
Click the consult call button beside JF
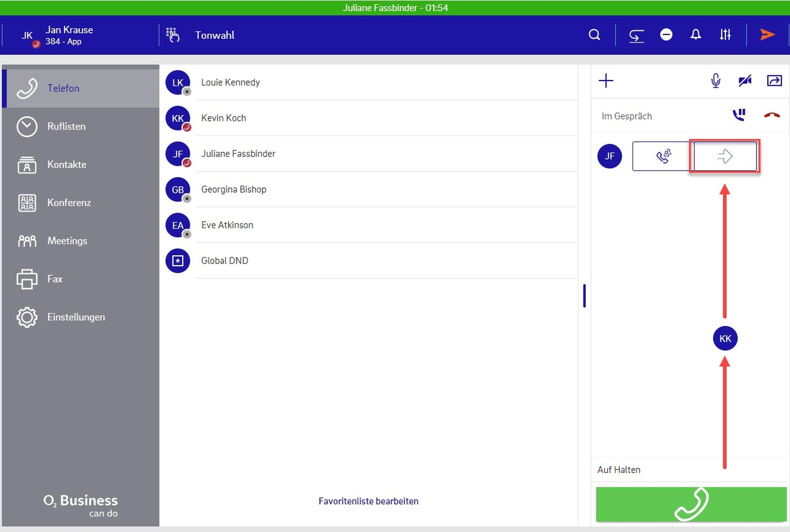663,156
